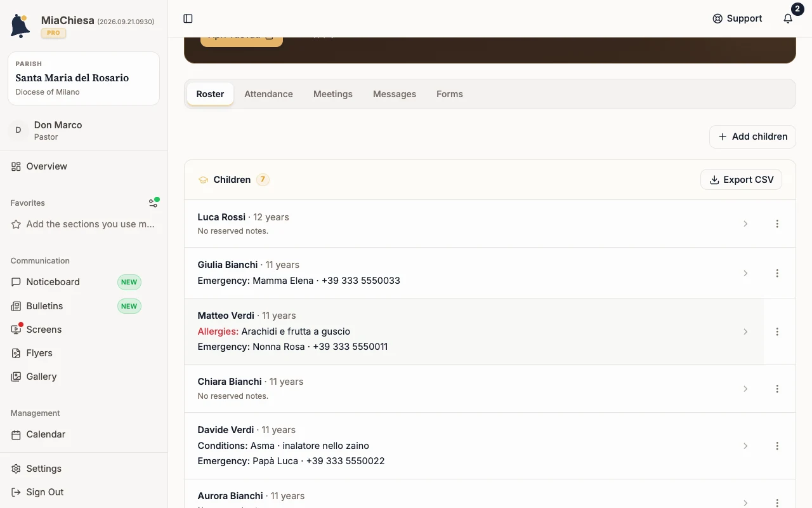812x508 pixels.
Task: Click the emergency contact 'Nonna Rosa'
Action: pos(279,347)
